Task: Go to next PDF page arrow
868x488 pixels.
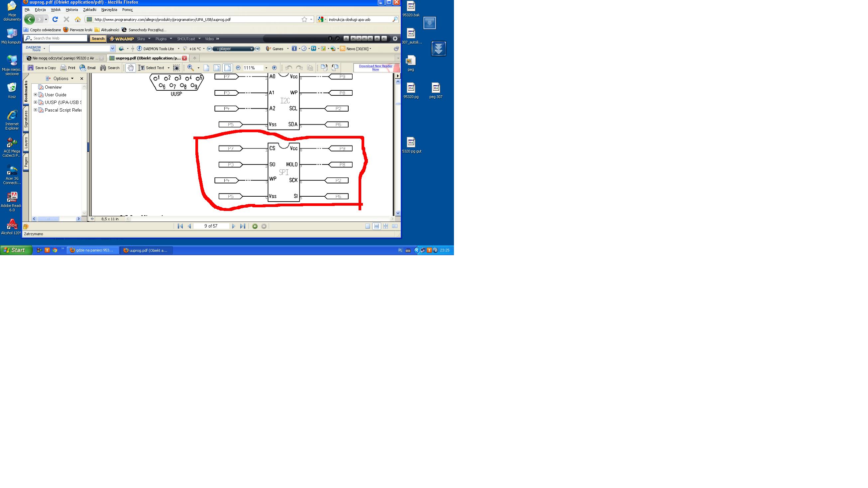Action: coord(234,226)
